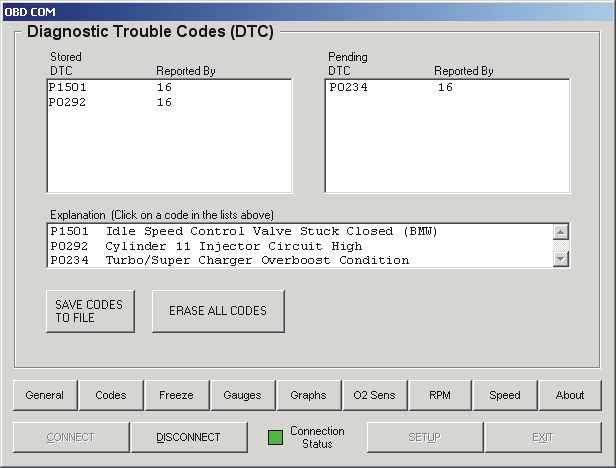Open the Freeze frame tab
Viewport: 616px width, 468px height.
click(176, 395)
